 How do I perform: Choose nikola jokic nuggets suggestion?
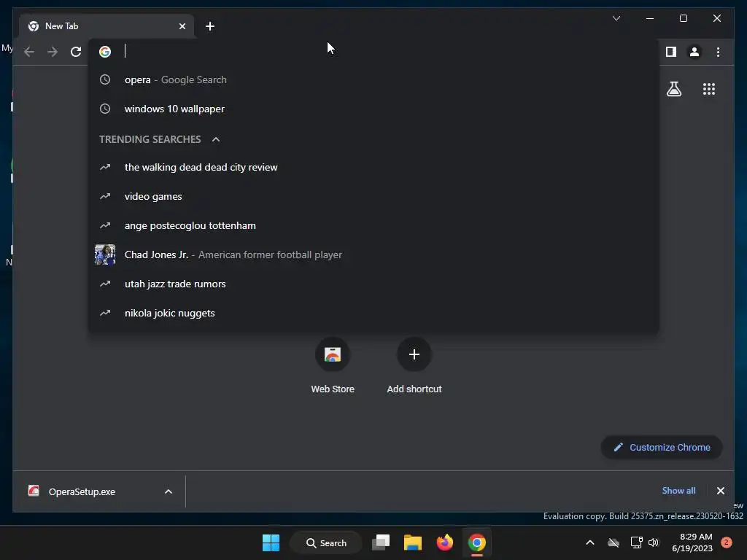[x=373, y=313]
